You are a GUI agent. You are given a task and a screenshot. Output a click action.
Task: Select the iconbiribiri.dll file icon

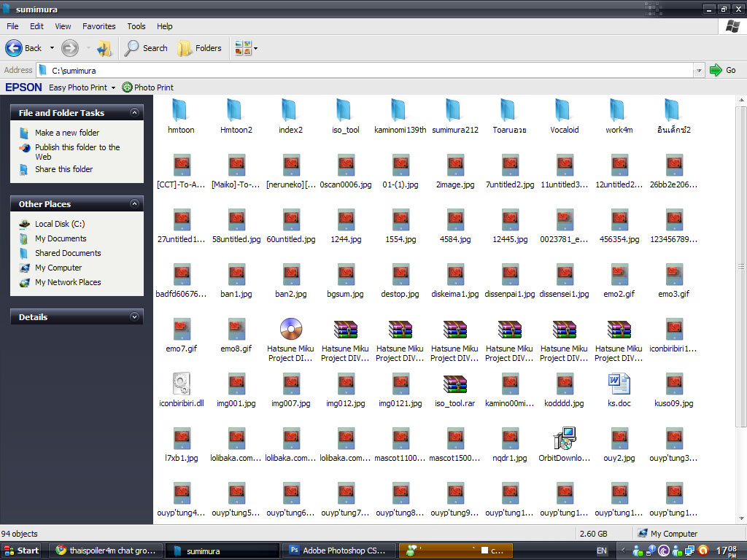[x=181, y=384]
